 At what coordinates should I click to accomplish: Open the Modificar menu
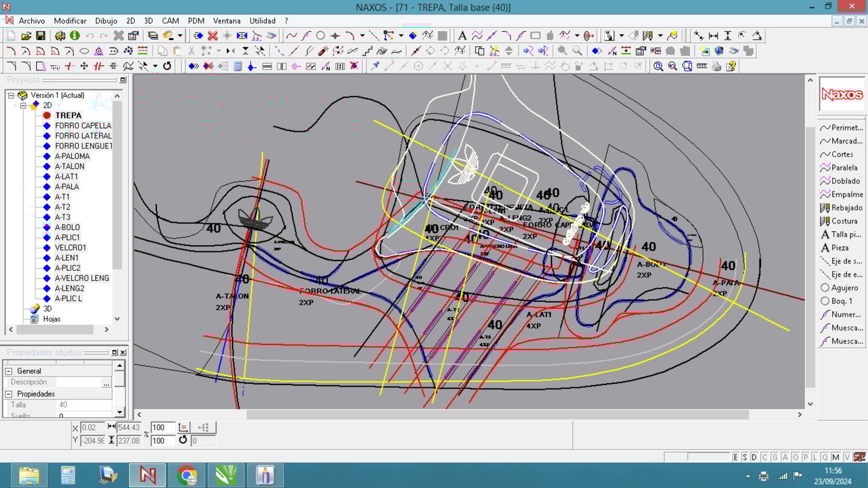click(70, 21)
